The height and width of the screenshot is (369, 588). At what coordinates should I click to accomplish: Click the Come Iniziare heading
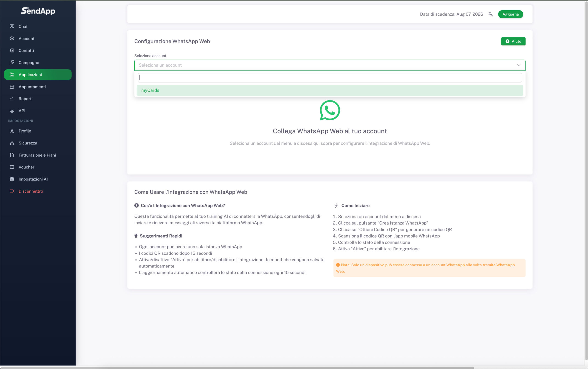point(355,206)
